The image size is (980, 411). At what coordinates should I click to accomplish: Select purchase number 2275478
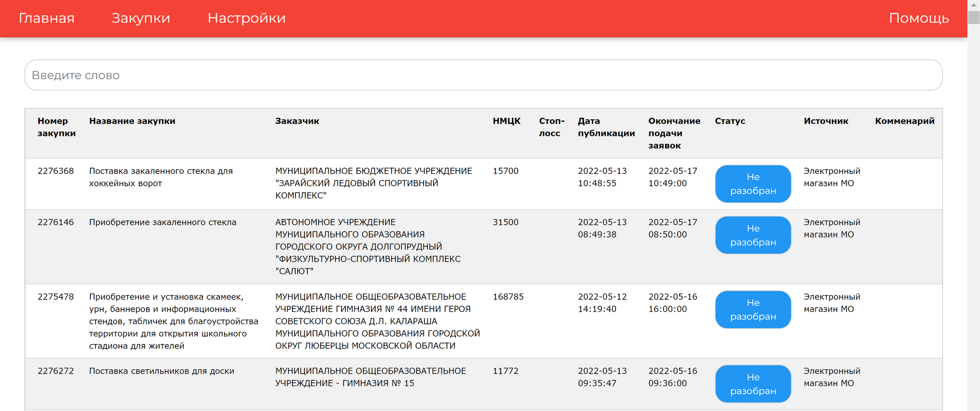coord(56,297)
